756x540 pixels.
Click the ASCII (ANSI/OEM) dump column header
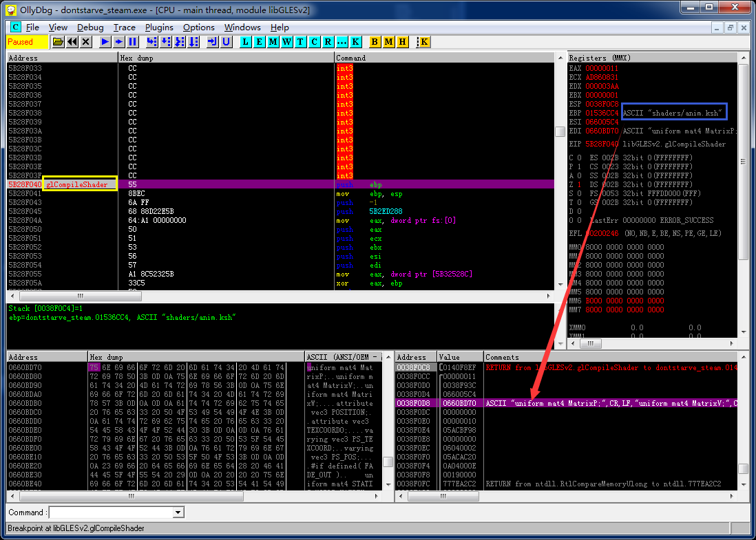tap(344, 357)
